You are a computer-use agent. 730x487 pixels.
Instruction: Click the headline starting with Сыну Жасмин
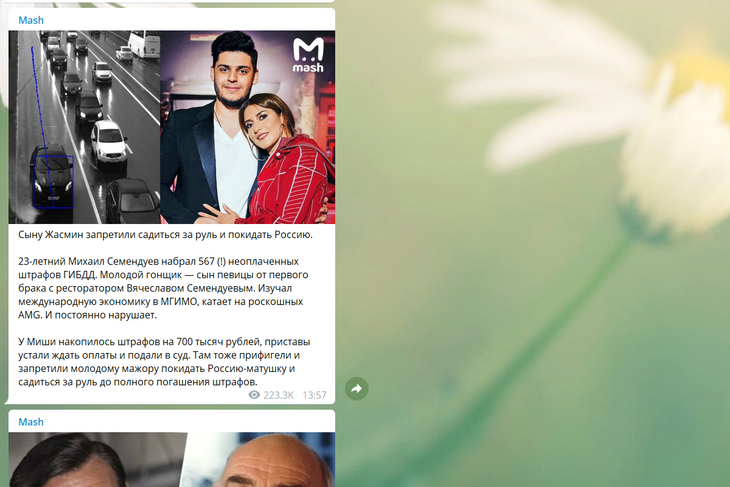coord(165,235)
